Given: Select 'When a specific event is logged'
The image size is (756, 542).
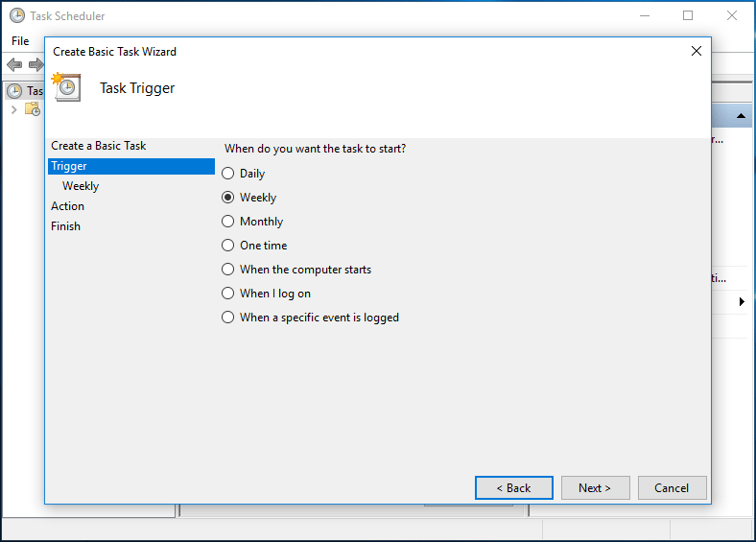Looking at the screenshot, I should click(228, 318).
